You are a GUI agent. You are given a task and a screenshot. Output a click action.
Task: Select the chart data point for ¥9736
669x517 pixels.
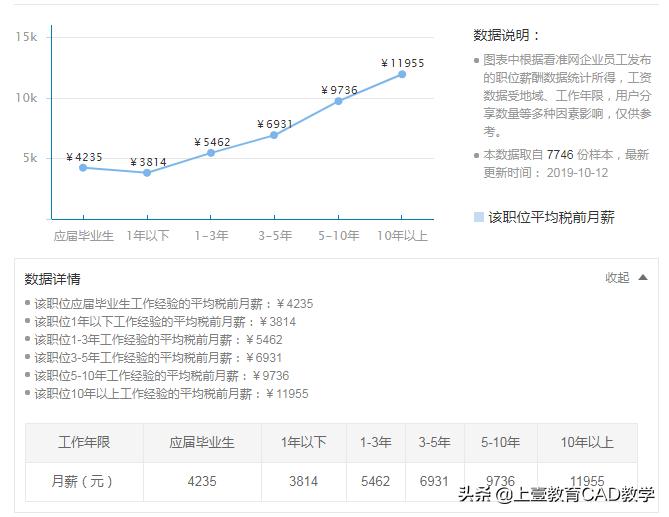(x=338, y=101)
